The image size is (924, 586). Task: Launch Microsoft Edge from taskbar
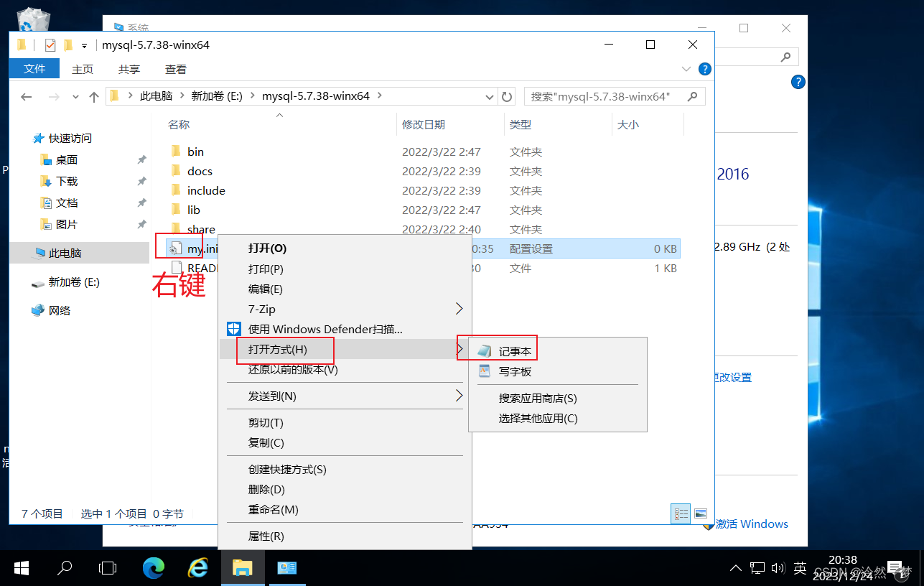pyautogui.click(x=154, y=568)
